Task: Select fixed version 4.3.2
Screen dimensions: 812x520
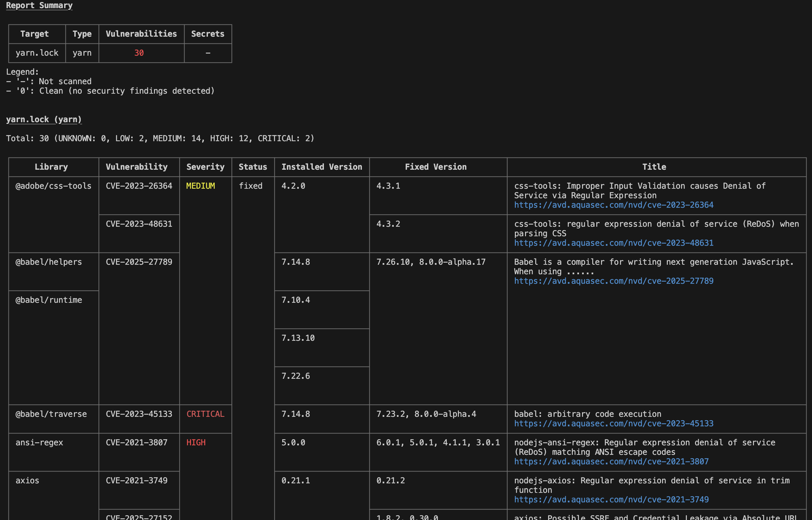Action: click(x=388, y=224)
